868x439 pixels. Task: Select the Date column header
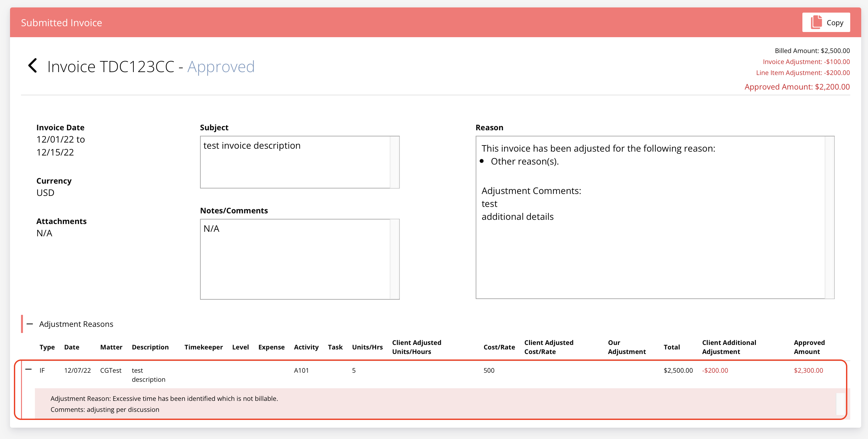tap(71, 347)
